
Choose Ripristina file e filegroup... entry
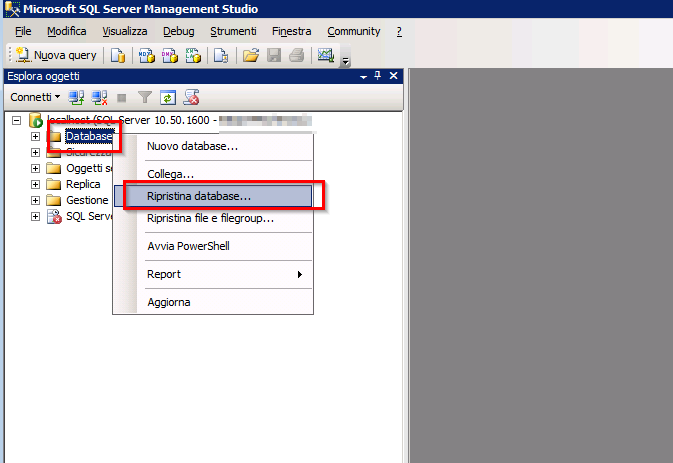point(213,218)
